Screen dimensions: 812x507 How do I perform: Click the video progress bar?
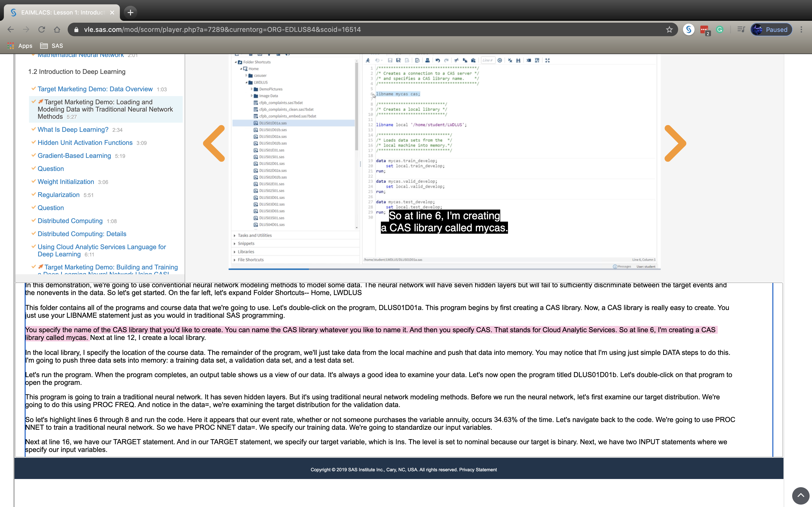click(444, 269)
